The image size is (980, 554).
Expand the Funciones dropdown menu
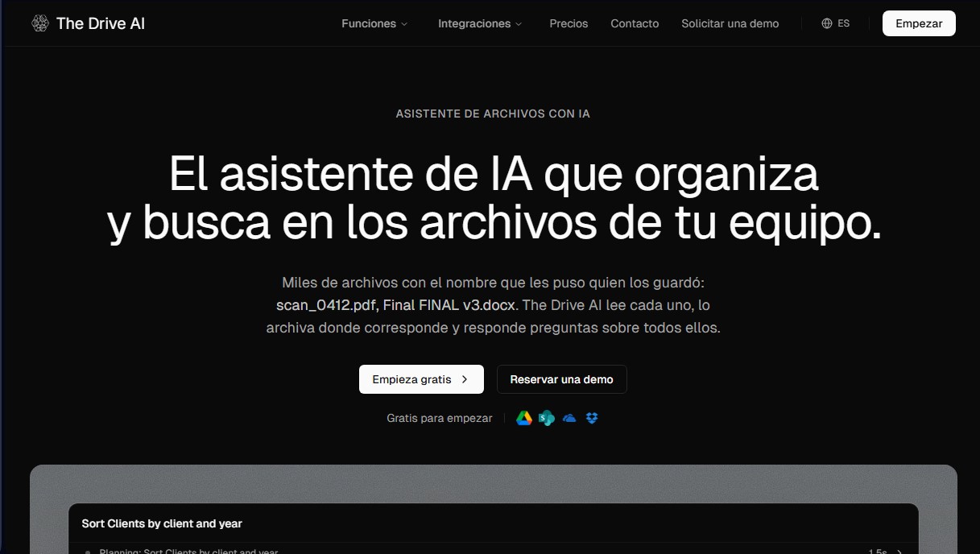[374, 23]
